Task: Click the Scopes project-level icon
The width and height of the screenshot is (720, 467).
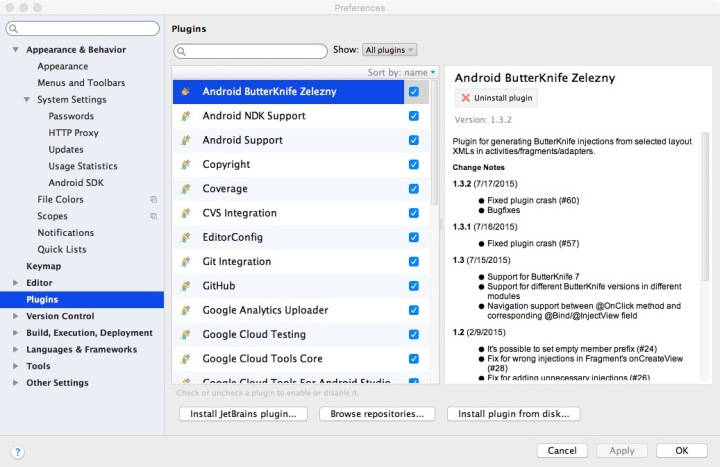Action: tap(153, 216)
